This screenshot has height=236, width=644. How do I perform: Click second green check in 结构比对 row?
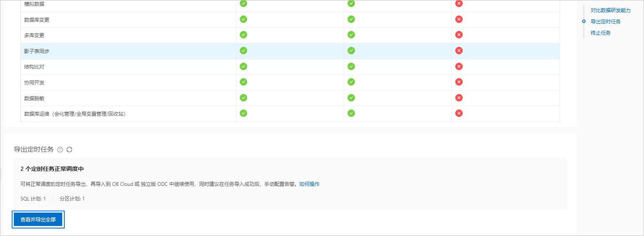(x=351, y=66)
